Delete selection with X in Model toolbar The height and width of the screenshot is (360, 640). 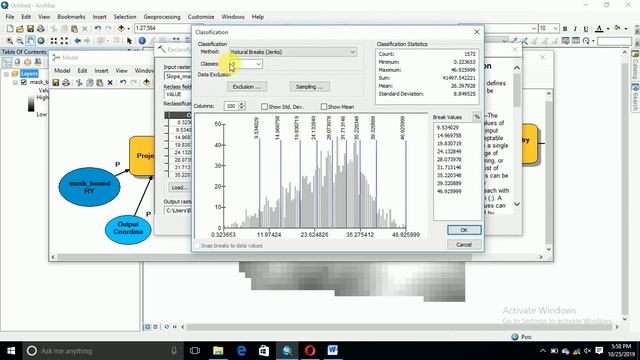110,83
